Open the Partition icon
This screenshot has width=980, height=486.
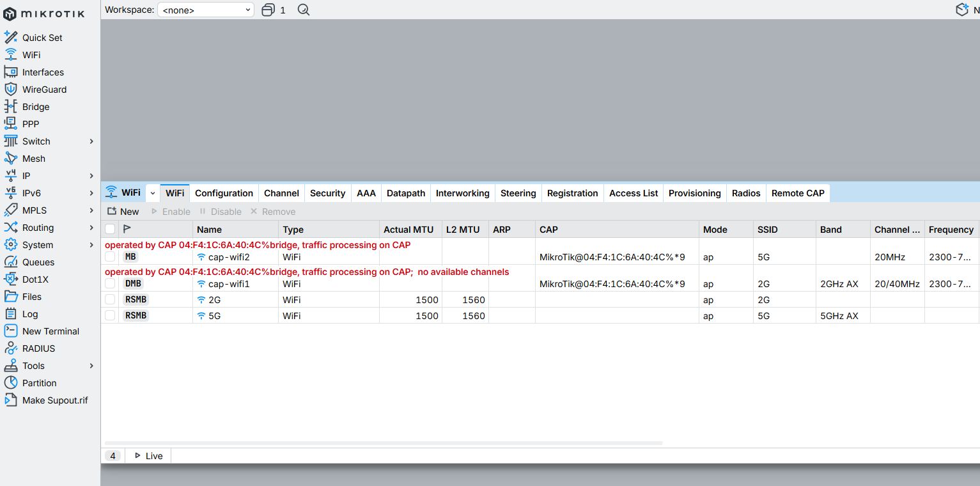[11, 382]
